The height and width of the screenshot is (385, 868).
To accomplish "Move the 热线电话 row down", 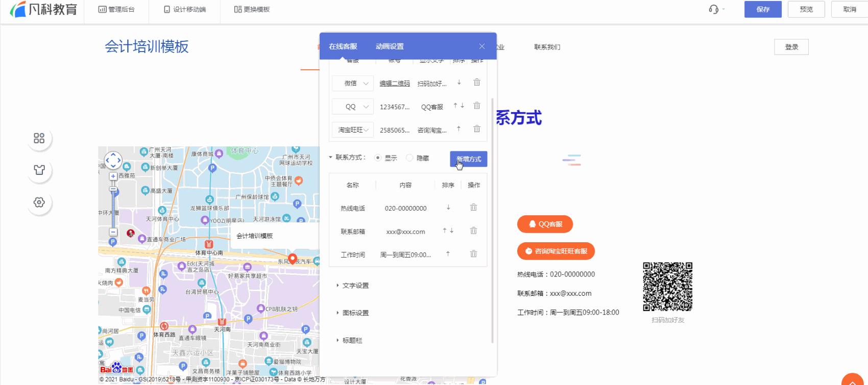I will point(448,208).
